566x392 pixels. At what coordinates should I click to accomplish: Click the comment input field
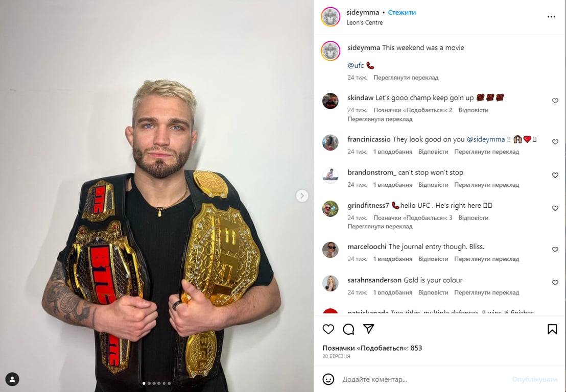point(424,379)
